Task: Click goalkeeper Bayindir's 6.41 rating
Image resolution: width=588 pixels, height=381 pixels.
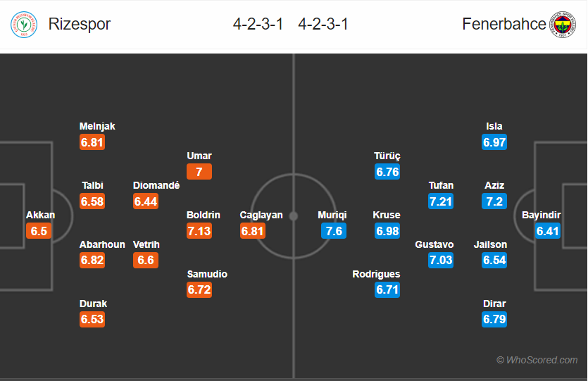Action: click(547, 231)
